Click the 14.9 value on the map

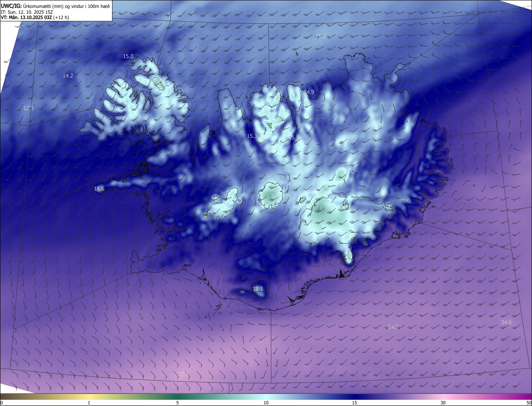(309, 92)
